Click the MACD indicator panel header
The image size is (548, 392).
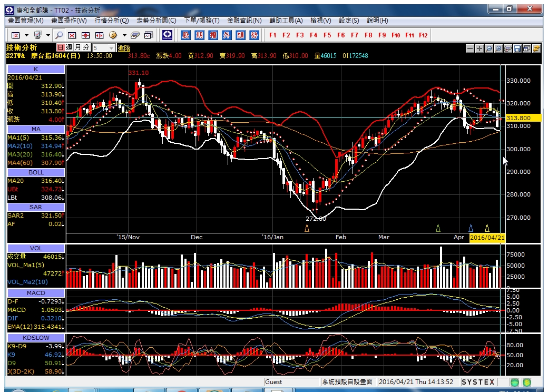tap(36, 293)
